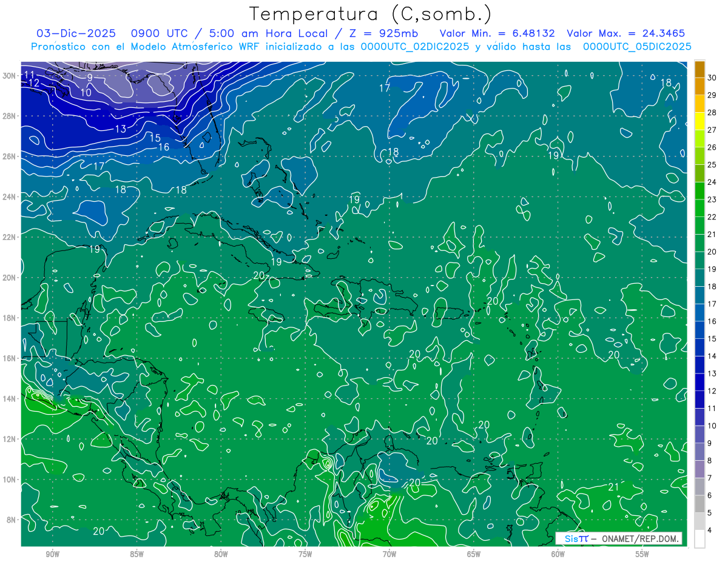
Task: Click the "14N" latitude axis label
Action: 9,399
